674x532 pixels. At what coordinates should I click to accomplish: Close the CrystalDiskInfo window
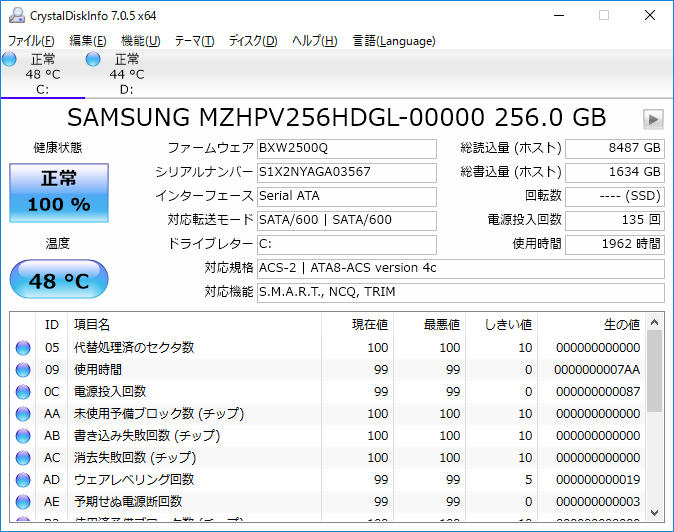point(650,15)
